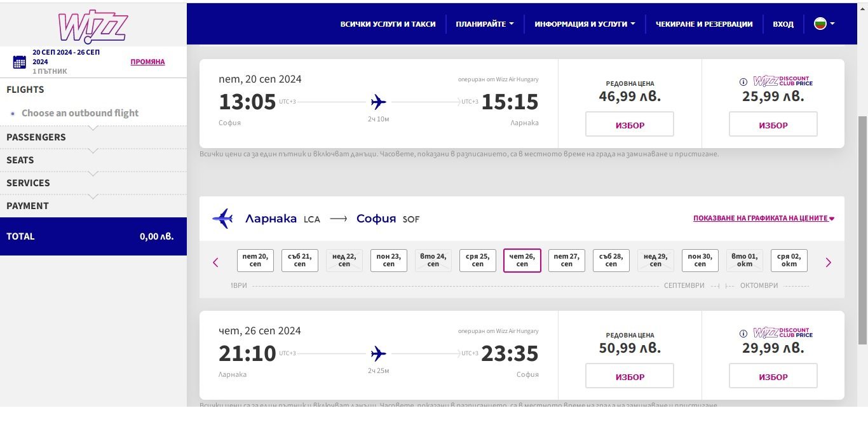Click the Промяна link to modify search
The image size is (868, 422).
click(147, 62)
